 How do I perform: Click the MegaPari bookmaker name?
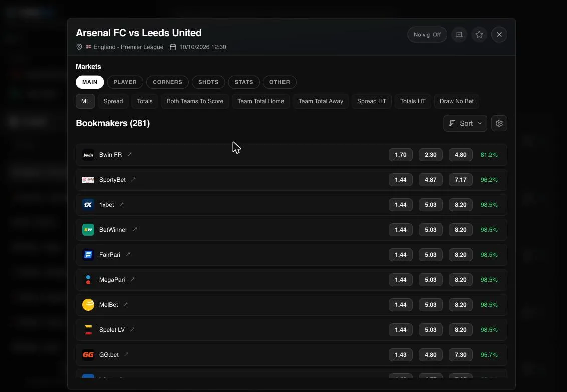click(x=112, y=280)
